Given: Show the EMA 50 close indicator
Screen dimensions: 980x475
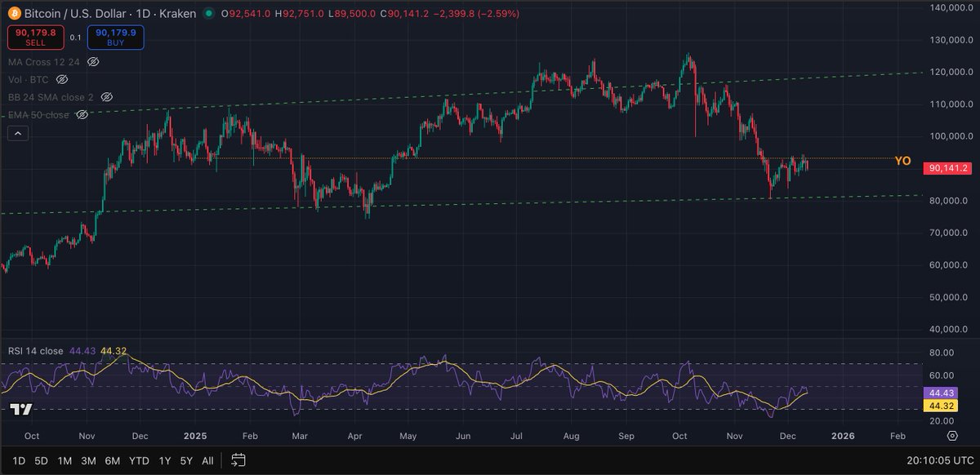Looking at the screenshot, I should click(82, 115).
